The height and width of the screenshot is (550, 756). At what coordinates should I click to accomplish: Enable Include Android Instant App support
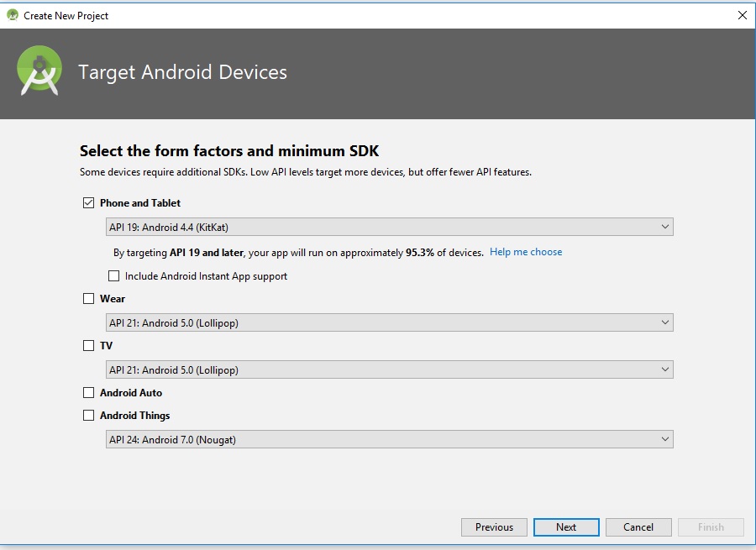point(113,275)
